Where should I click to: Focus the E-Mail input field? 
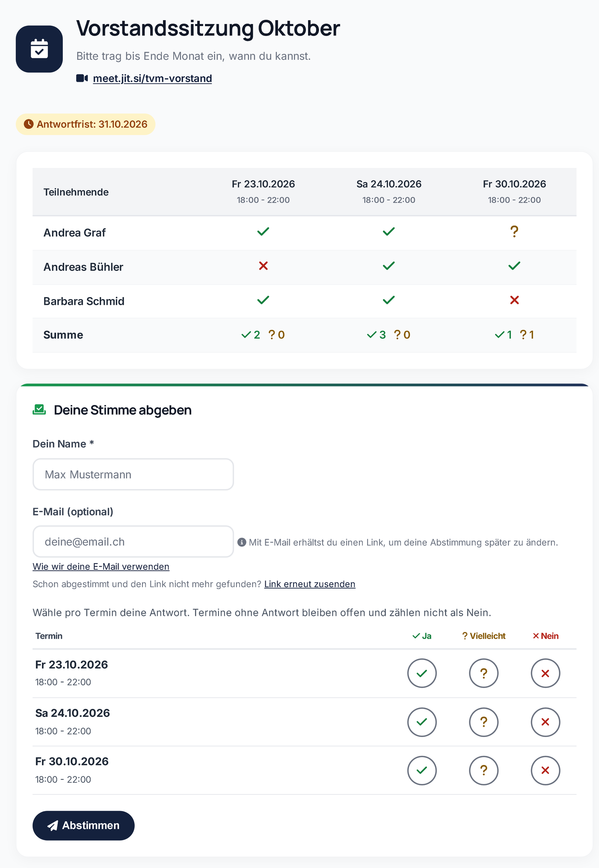[133, 541]
